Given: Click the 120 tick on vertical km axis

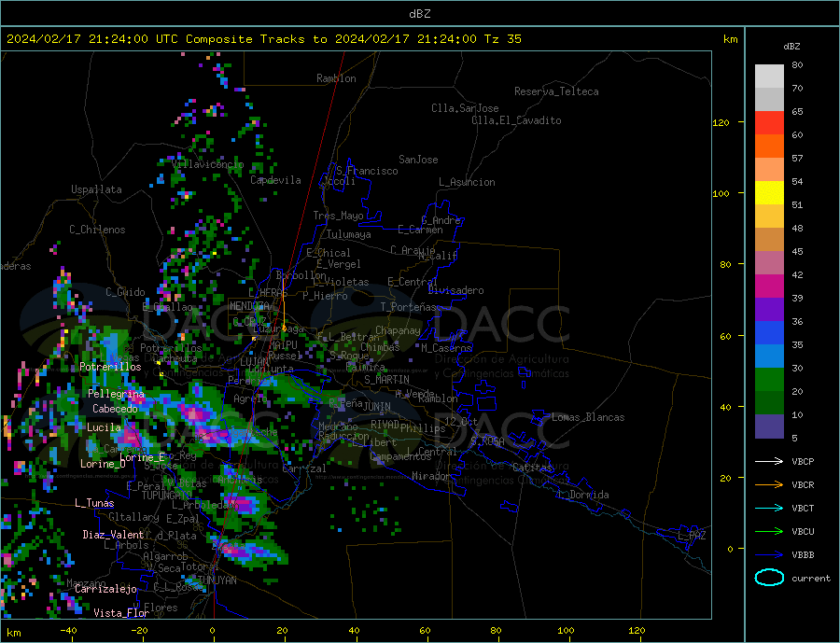Looking at the screenshot, I should pos(721,122).
